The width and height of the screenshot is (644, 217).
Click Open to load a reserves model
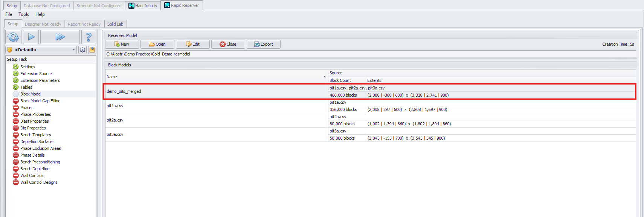[x=157, y=44]
